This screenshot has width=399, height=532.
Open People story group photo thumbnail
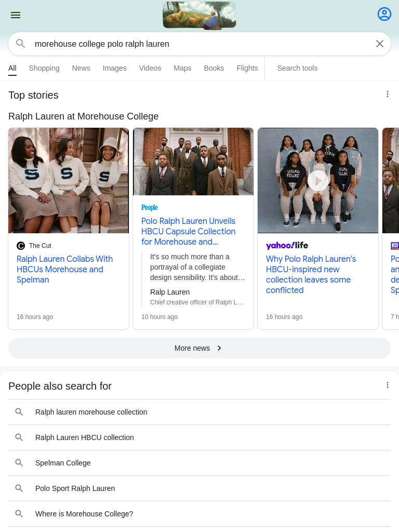(x=193, y=162)
